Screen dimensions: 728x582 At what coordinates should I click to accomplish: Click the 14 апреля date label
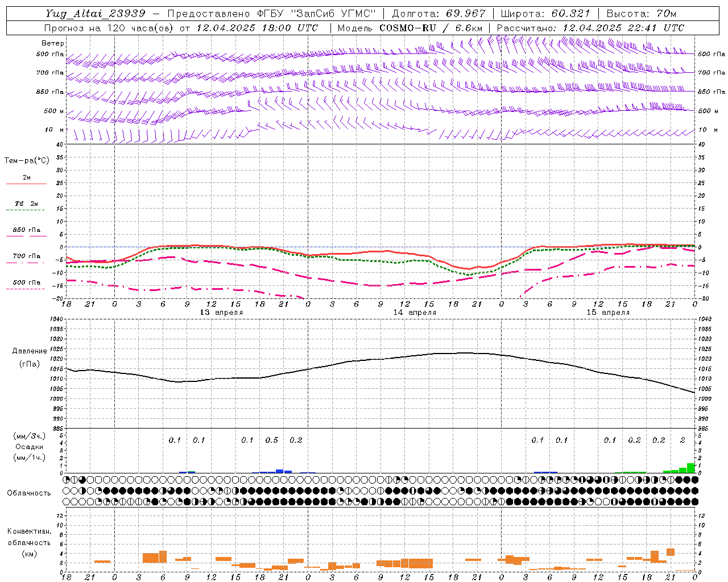tap(415, 313)
